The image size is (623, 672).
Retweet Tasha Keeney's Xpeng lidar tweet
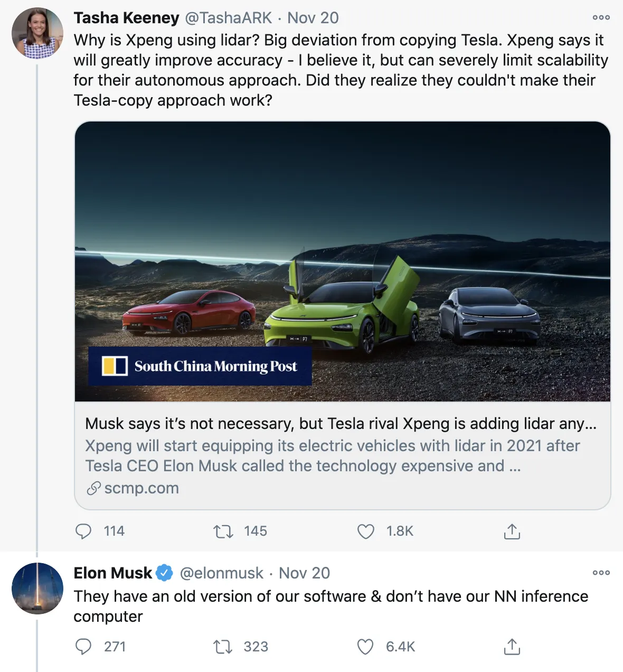(x=223, y=531)
